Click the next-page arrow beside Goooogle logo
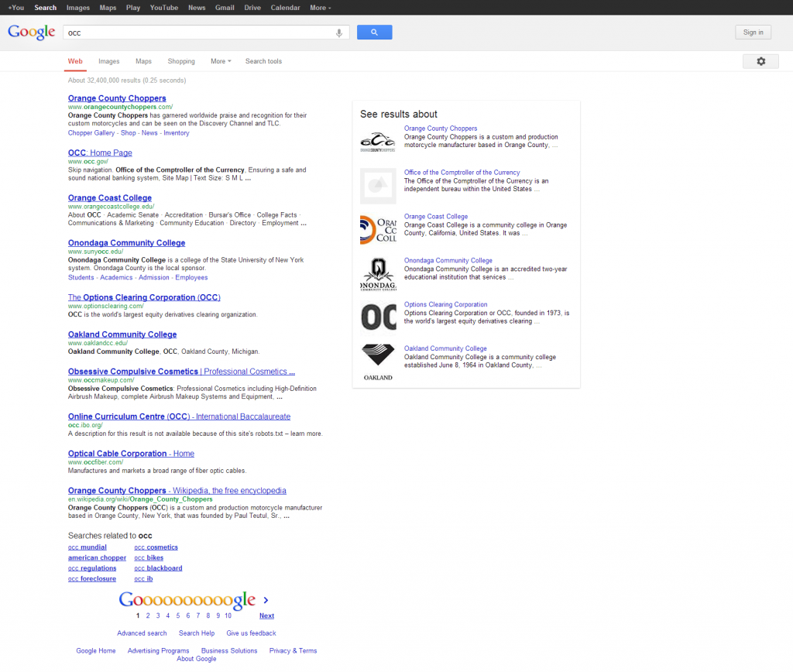 [x=266, y=600]
